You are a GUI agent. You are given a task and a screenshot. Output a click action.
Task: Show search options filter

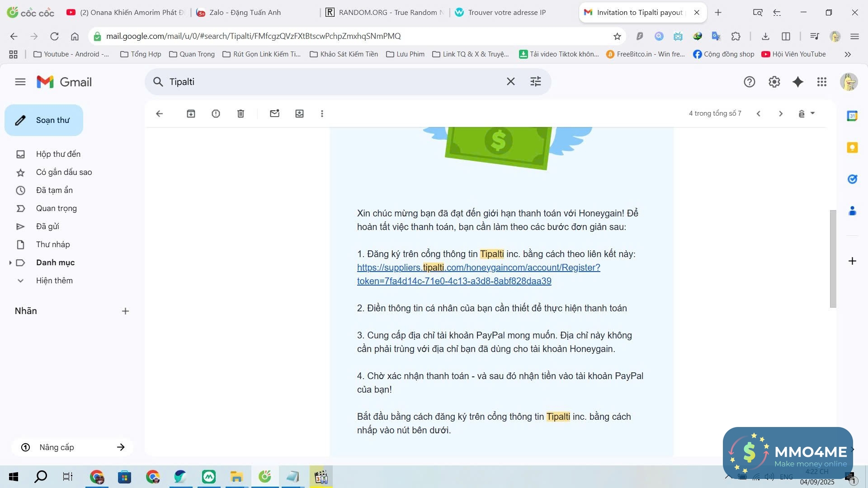tap(535, 82)
